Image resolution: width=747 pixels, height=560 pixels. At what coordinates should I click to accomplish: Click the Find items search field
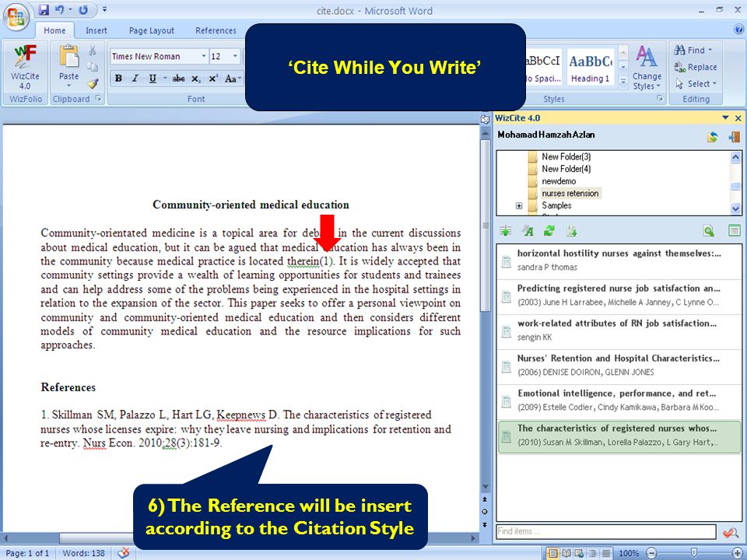pos(606,531)
